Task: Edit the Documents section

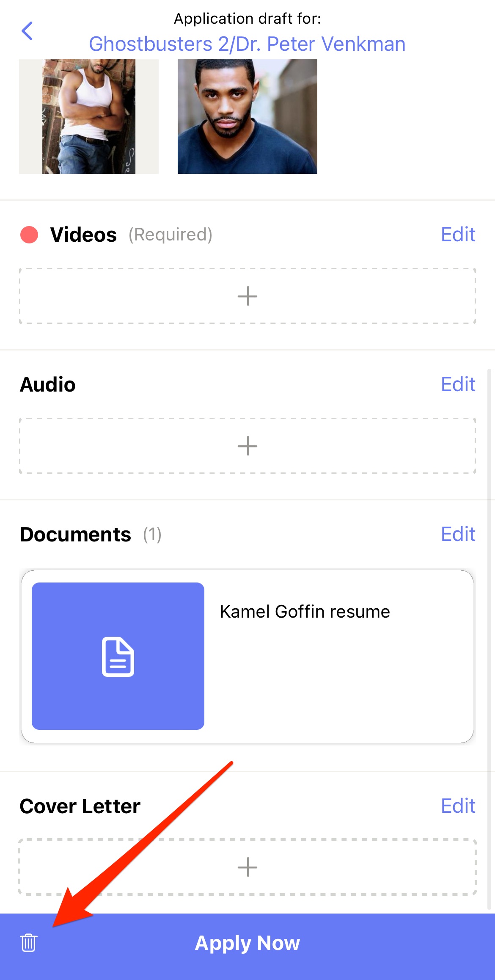Action: coord(458,534)
